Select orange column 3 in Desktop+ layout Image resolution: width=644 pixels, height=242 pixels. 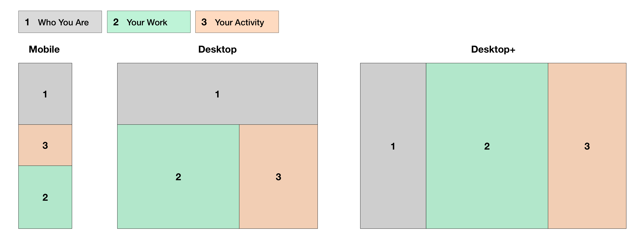(587, 146)
